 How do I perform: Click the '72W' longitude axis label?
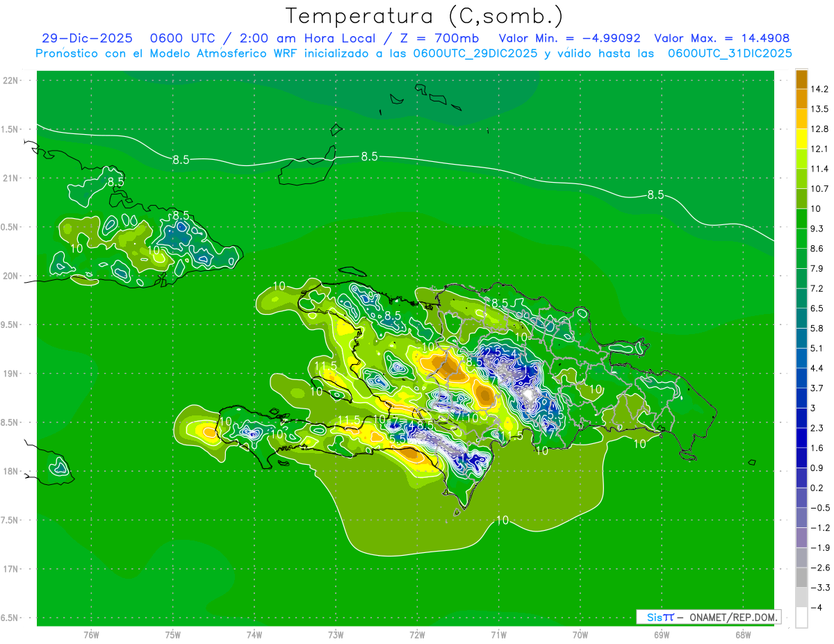(417, 635)
